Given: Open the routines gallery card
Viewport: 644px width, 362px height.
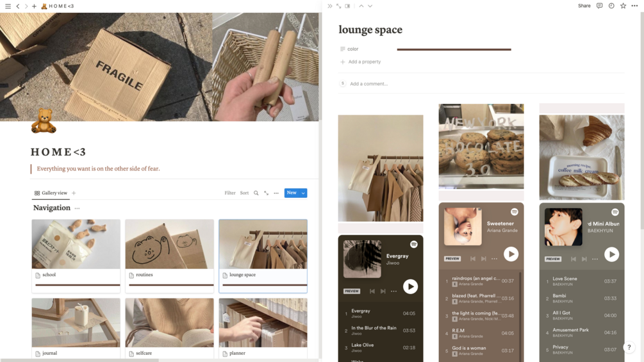Looking at the screenshot, I should pos(170,256).
